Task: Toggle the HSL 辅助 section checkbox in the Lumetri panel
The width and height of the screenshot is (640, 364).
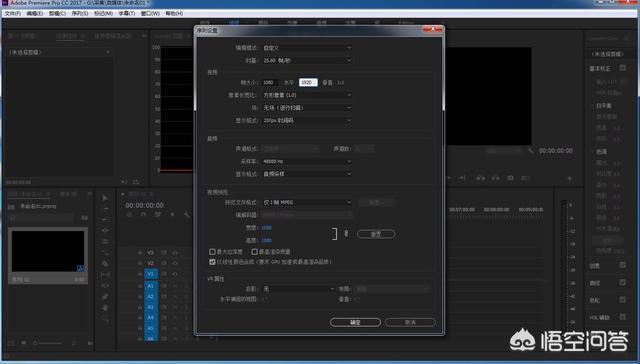Action: pos(622,317)
